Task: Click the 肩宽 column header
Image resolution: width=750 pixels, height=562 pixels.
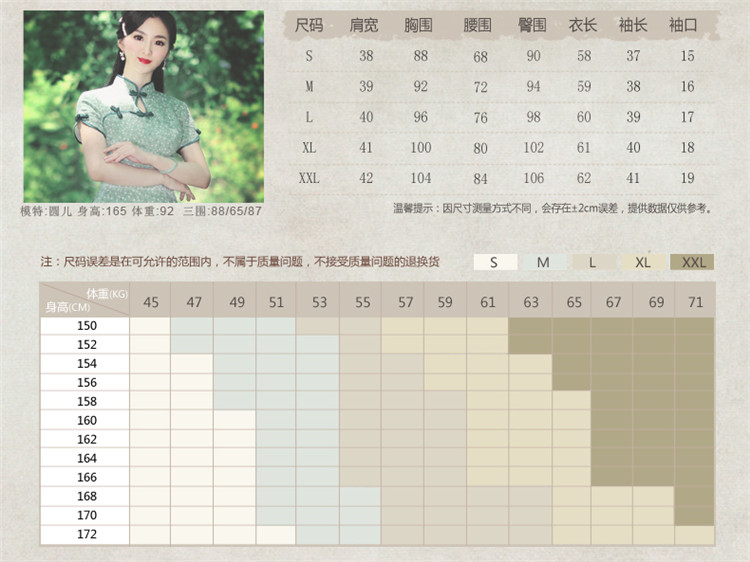Action: coord(364,25)
